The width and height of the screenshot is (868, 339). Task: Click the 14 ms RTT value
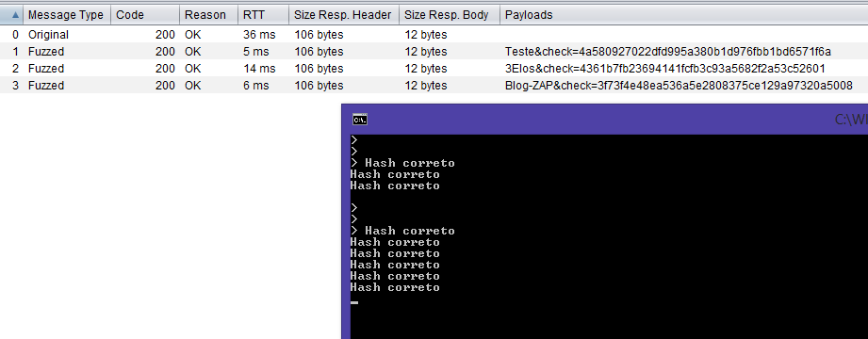(x=259, y=69)
